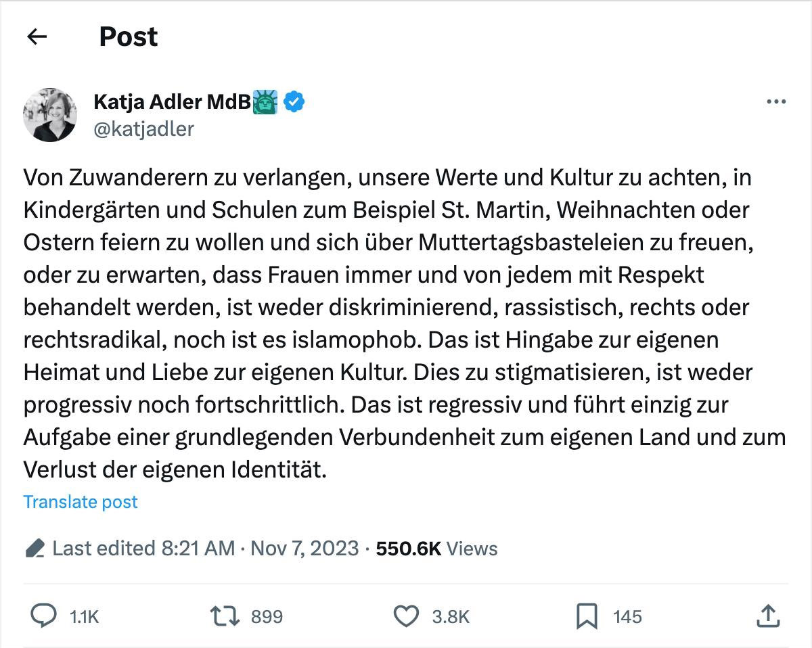
Task: Show the 899 reposts count
Action: coord(267,617)
